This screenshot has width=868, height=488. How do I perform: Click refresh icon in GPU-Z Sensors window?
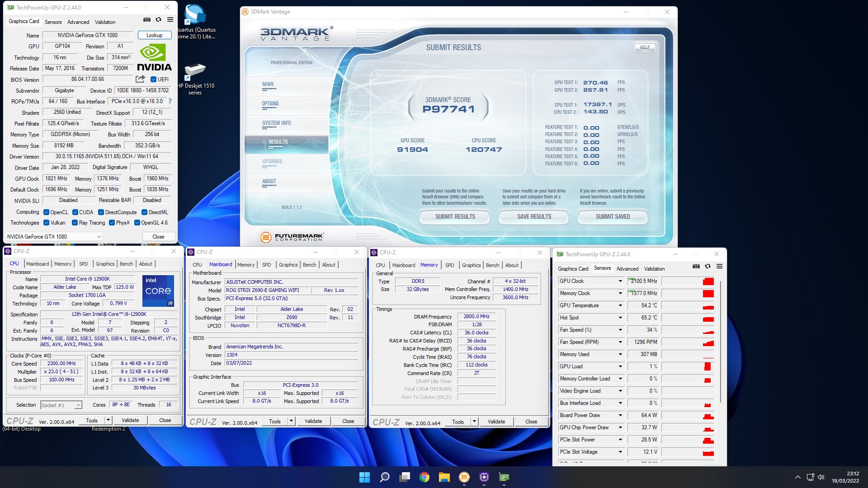(x=708, y=267)
